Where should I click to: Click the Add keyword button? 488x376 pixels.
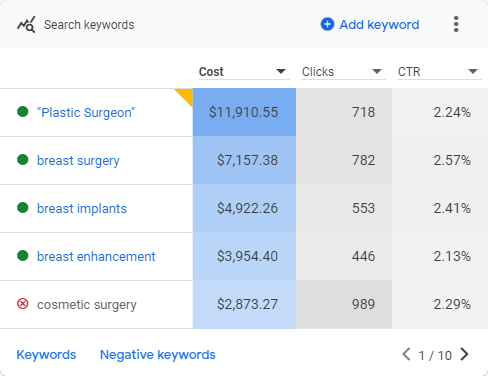click(370, 25)
